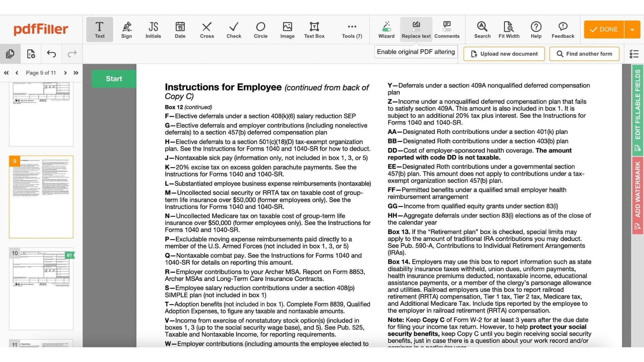Select the Circle annotation tool

coord(261,29)
